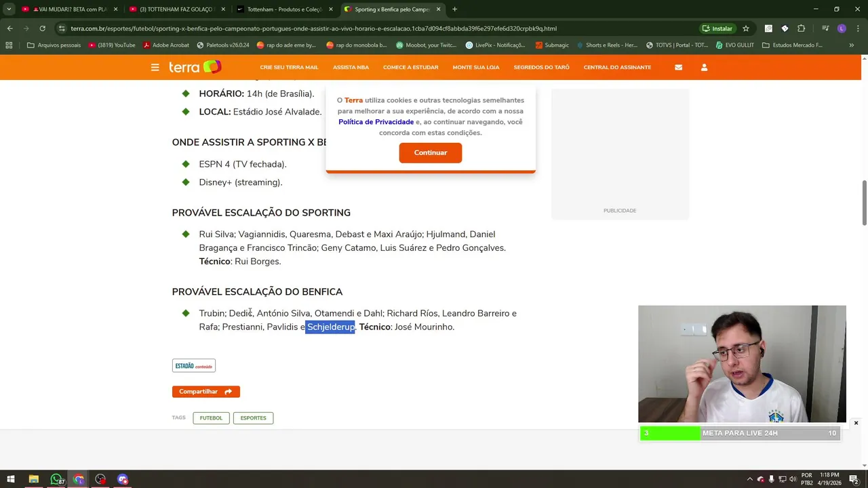
Task: Open the Política de Privacidade link
Action: coord(376,122)
